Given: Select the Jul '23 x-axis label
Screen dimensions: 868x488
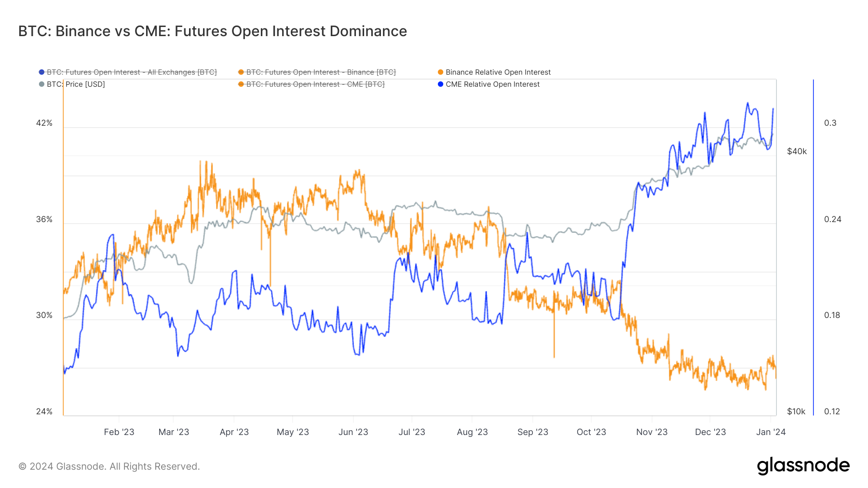Looking at the screenshot, I should [412, 432].
